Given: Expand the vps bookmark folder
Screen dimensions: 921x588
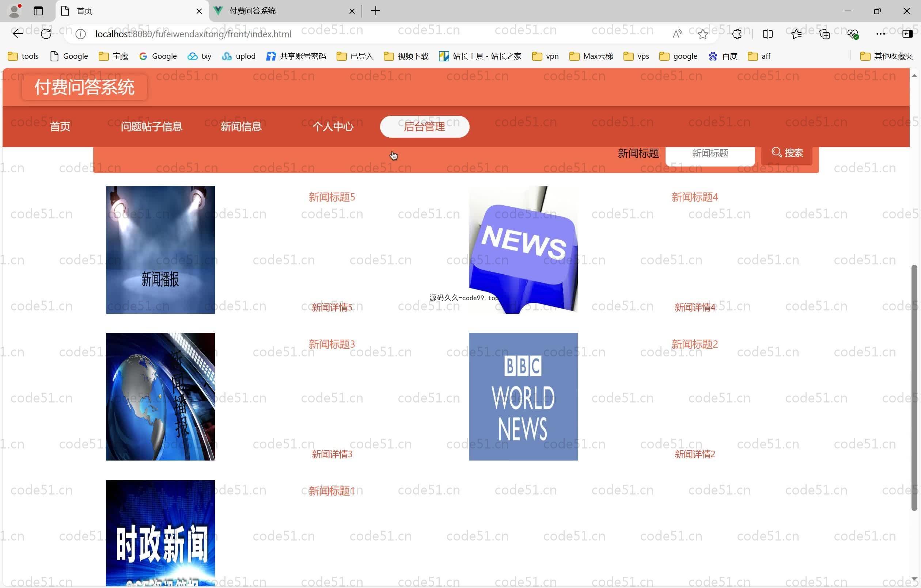Looking at the screenshot, I should click(636, 56).
